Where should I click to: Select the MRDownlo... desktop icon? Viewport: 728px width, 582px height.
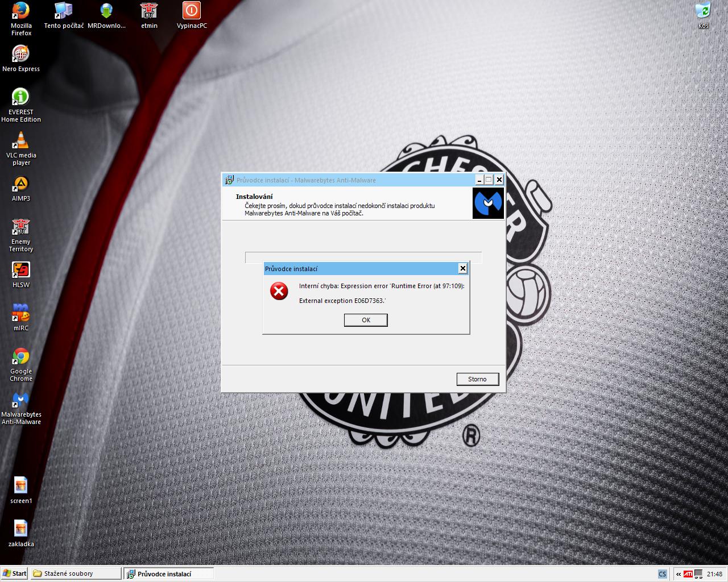point(106,15)
